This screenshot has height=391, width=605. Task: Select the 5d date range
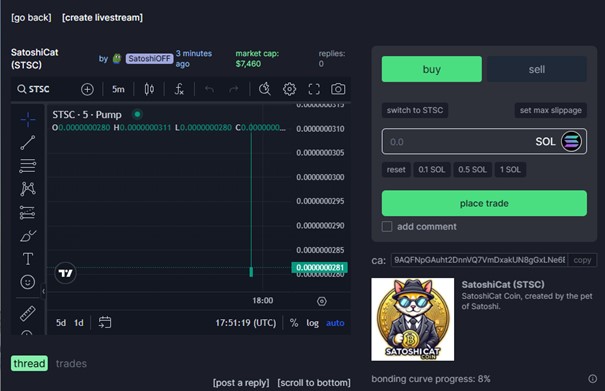(61, 323)
